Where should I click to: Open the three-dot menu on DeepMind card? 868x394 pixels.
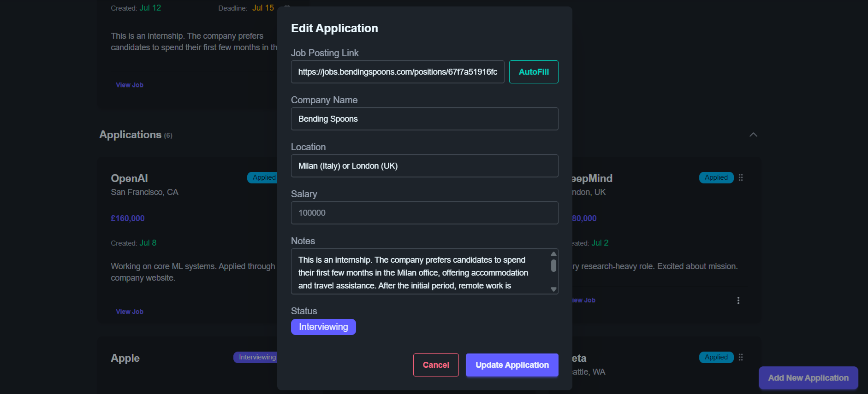[x=738, y=300]
